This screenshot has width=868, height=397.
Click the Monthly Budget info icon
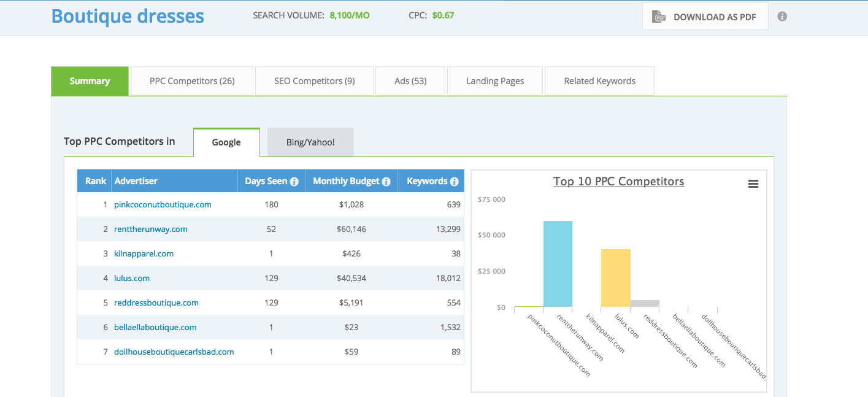(386, 182)
